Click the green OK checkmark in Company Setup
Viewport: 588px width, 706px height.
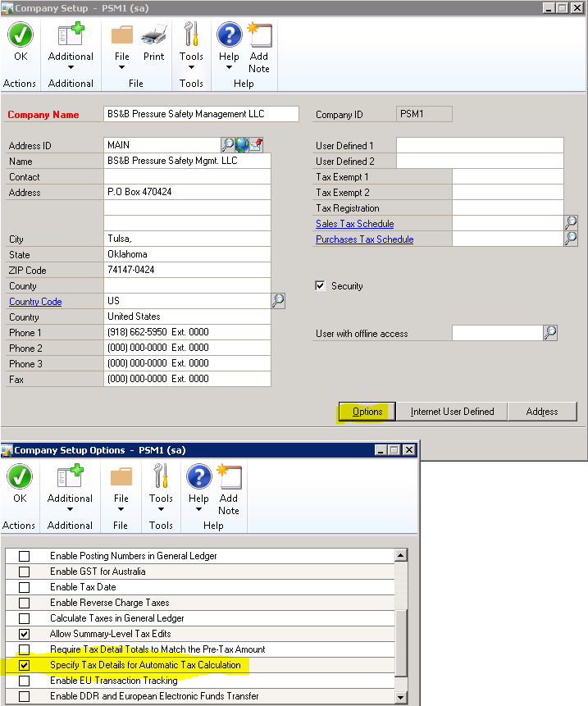[x=21, y=35]
